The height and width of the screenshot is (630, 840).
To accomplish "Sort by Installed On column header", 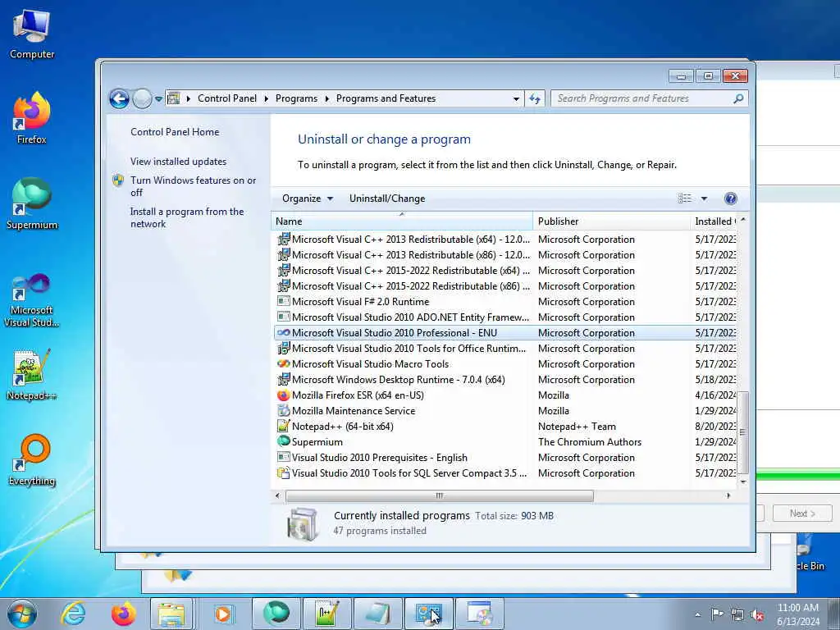I will (714, 221).
